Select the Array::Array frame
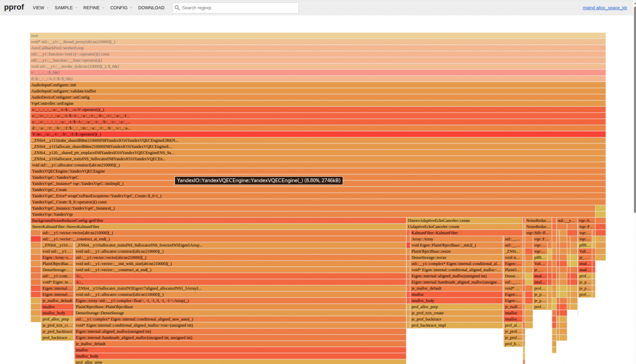The image size is (636, 364). point(457,239)
